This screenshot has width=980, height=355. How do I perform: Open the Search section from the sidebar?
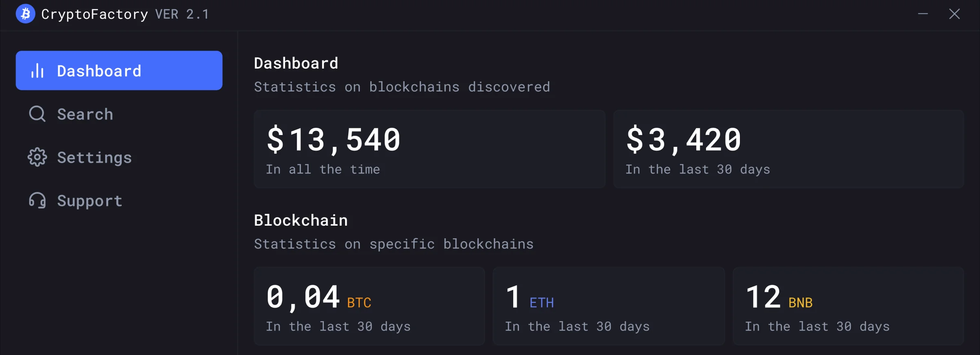click(x=85, y=114)
